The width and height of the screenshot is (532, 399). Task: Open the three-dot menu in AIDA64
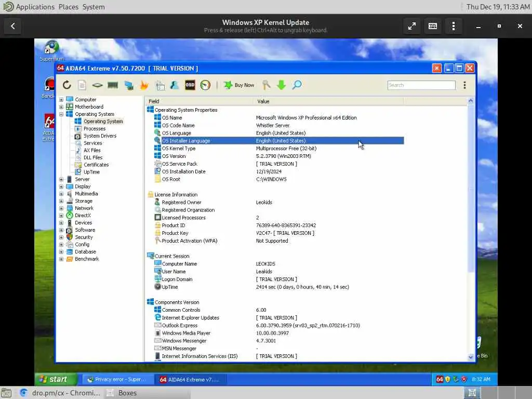pyautogui.click(x=464, y=85)
